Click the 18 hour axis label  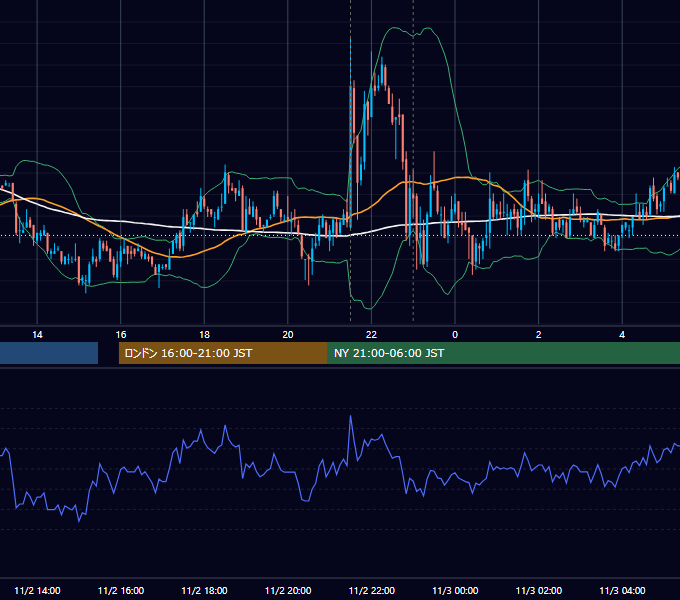(x=204, y=335)
